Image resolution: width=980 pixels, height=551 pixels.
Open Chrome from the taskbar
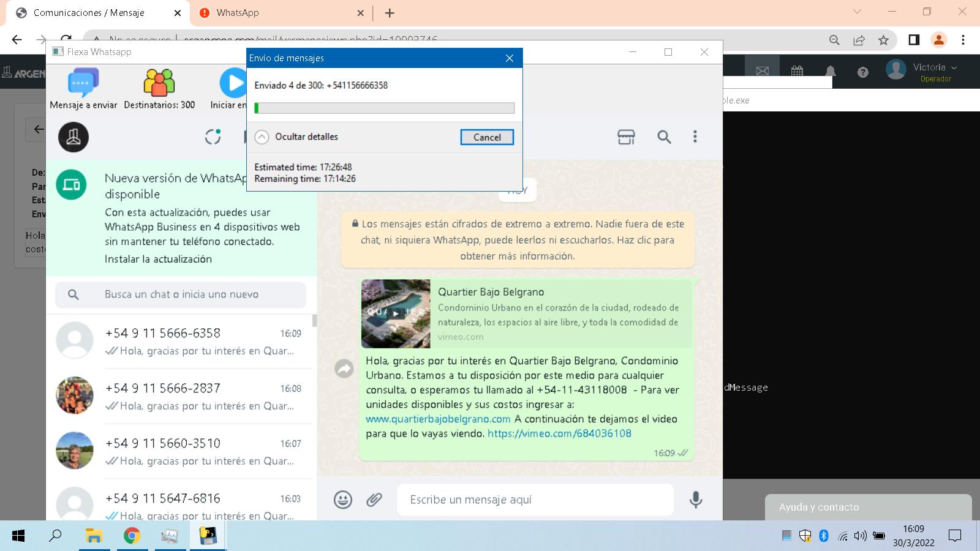(132, 536)
